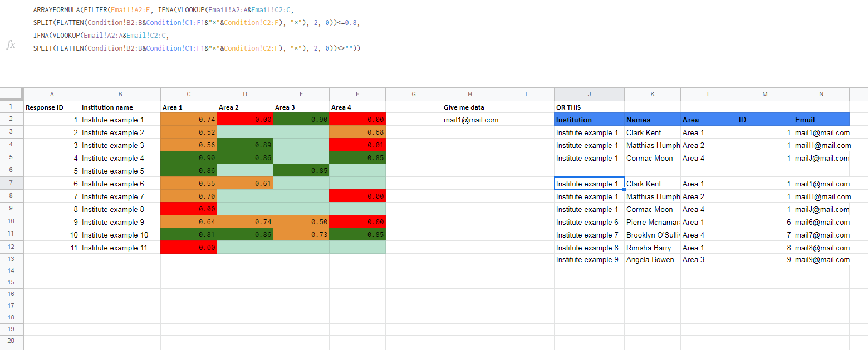Screen dimensions: 868x350
Task: Click the fx formula icon
Action: pyautogui.click(x=11, y=45)
